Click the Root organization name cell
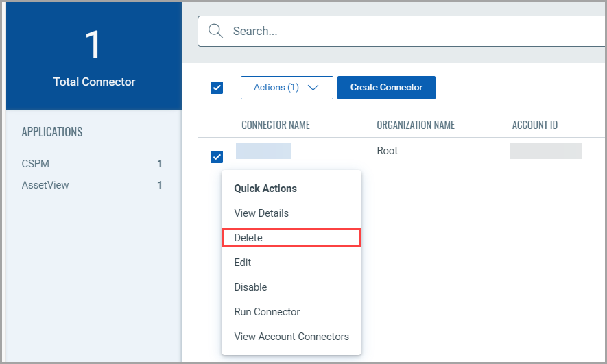This screenshot has height=364, width=607. [388, 151]
